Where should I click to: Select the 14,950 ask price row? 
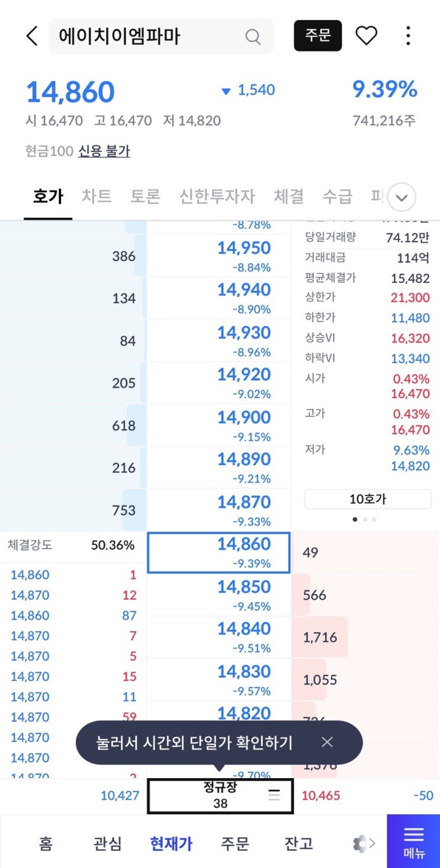click(219, 255)
